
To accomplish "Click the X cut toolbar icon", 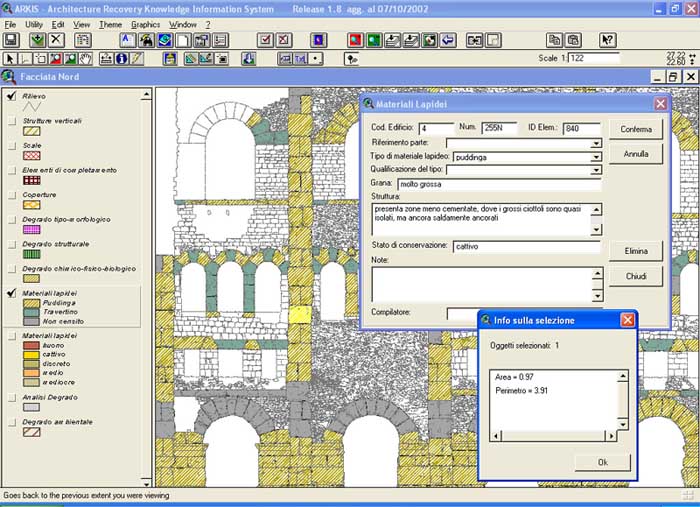I will (57, 40).
